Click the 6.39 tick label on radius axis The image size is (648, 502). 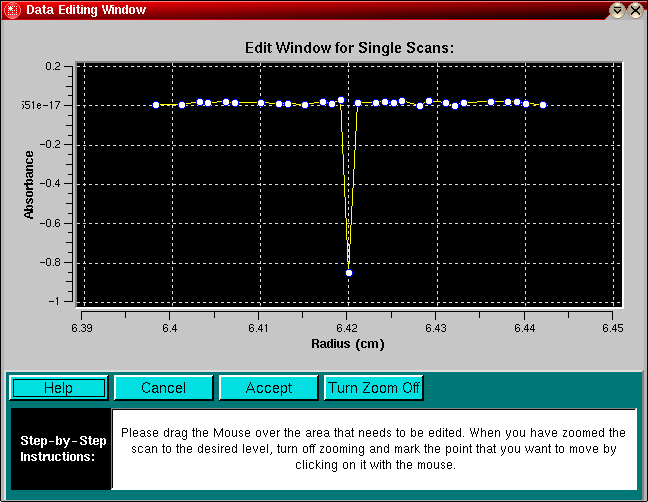(x=82, y=327)
